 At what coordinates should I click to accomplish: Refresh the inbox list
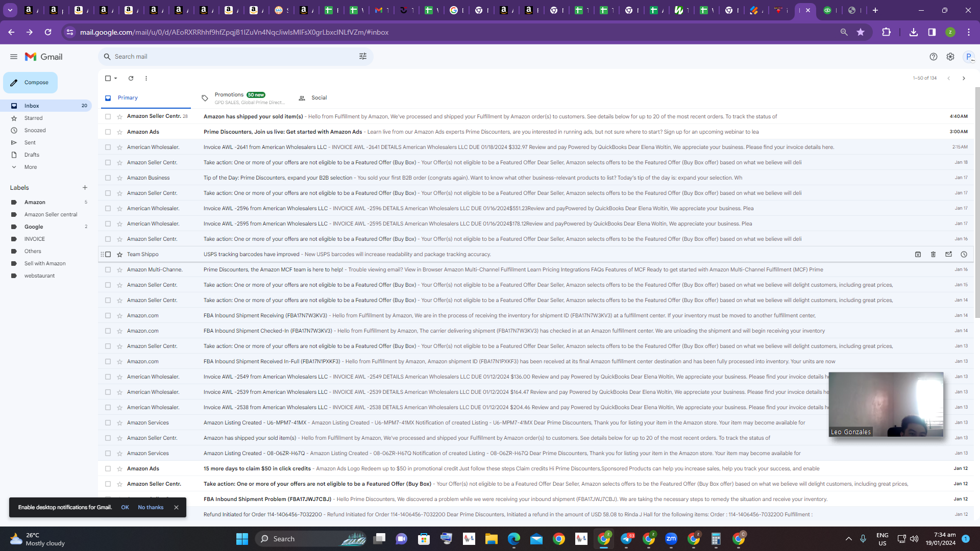131,78
